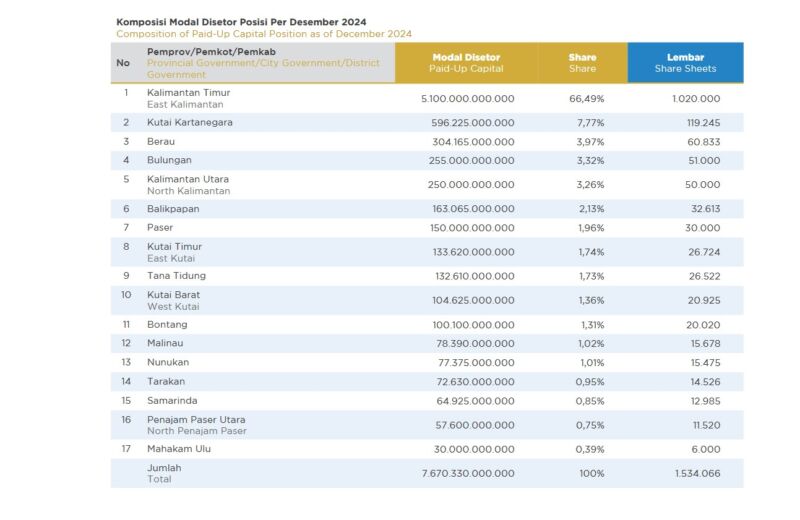Screen dimensions: 800x520
Task: Click the 'Mahakam Ulu' row name
Action: click(178, 449)
